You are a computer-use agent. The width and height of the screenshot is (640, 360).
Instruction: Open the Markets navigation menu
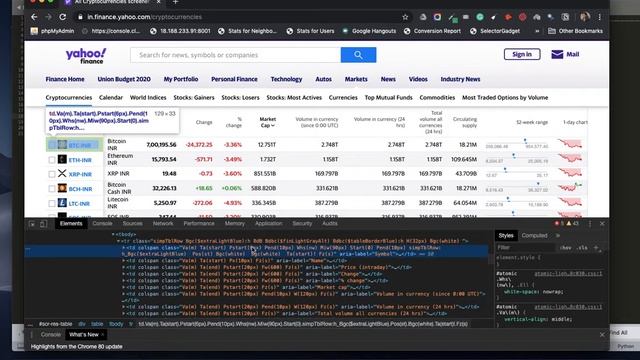[356, 79]
